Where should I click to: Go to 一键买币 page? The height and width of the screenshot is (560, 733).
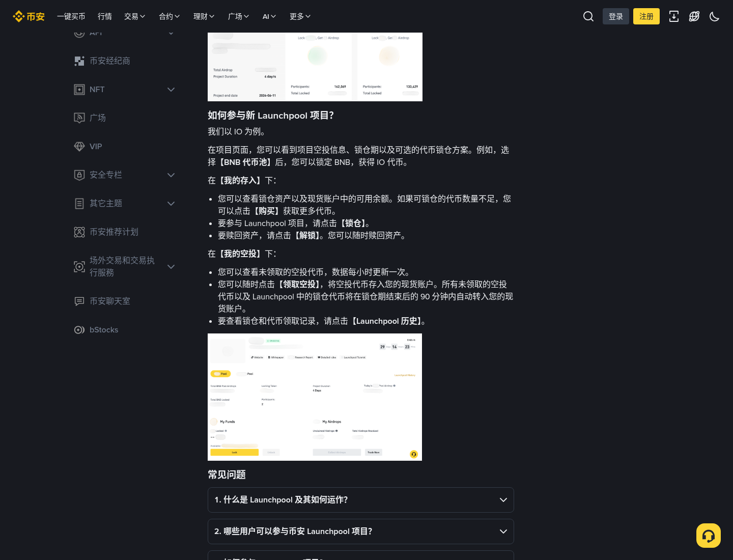[71, 16]
